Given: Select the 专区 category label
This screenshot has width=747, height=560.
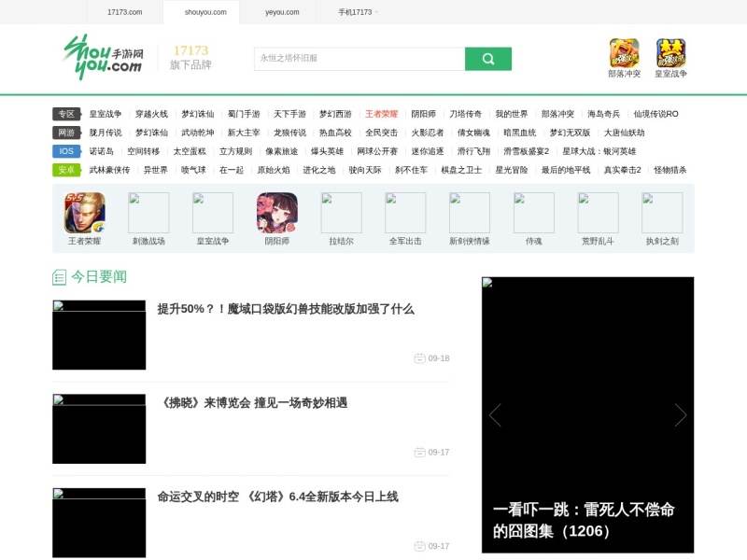Looking at the screenshot, I should pyautogui.click(x=66, y=114).
